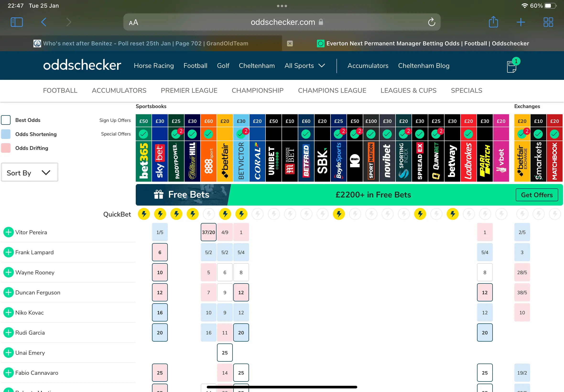Image resolution: width=564 pixels, height=392 pixels.
Task: Switch to the GrandOldTeam browser tab
Action: (141, 44)
